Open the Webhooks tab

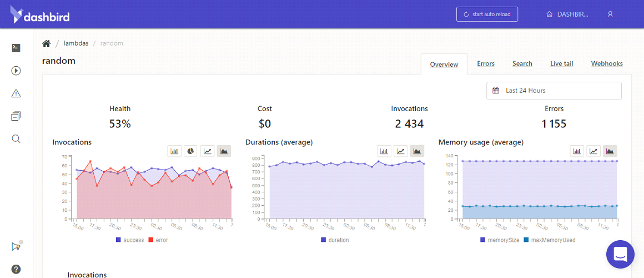pyautogui.click(x=607, y=63)
